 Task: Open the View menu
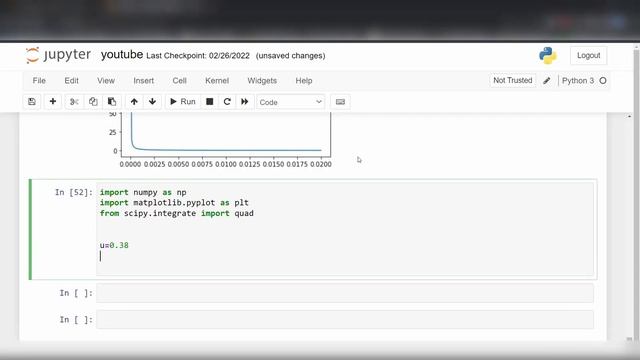[106, 81]
